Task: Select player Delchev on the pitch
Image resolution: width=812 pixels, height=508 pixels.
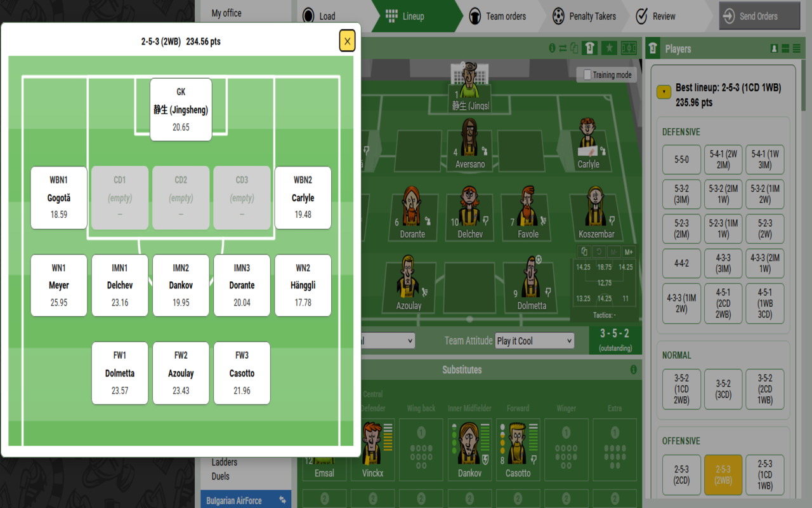Action: click(x=470, y=213)
